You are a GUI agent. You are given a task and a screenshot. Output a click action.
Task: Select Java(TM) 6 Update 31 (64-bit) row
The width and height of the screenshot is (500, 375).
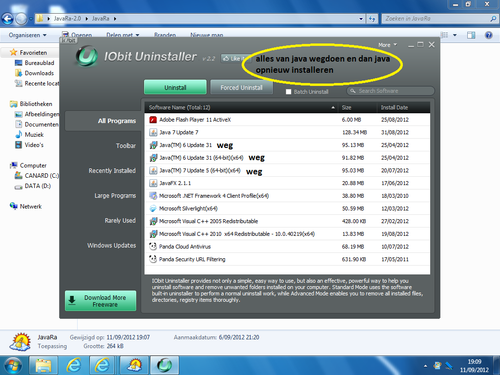pyautogui.click(x=287, y=158)
